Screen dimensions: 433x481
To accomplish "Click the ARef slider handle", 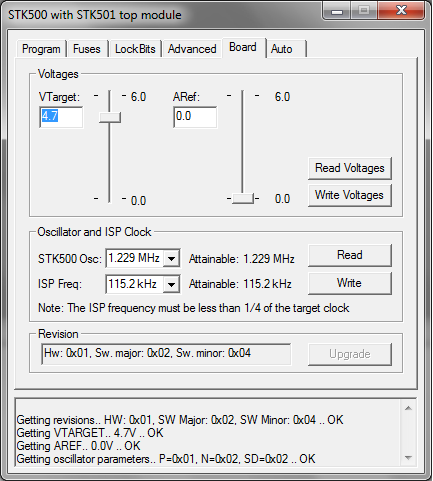I will (x=243, y=198).
